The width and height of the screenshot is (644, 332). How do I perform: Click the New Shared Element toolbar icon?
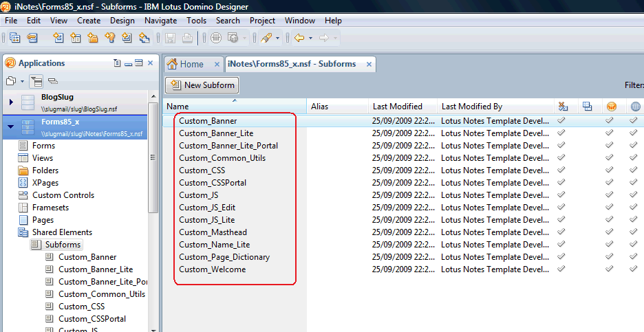144,38
